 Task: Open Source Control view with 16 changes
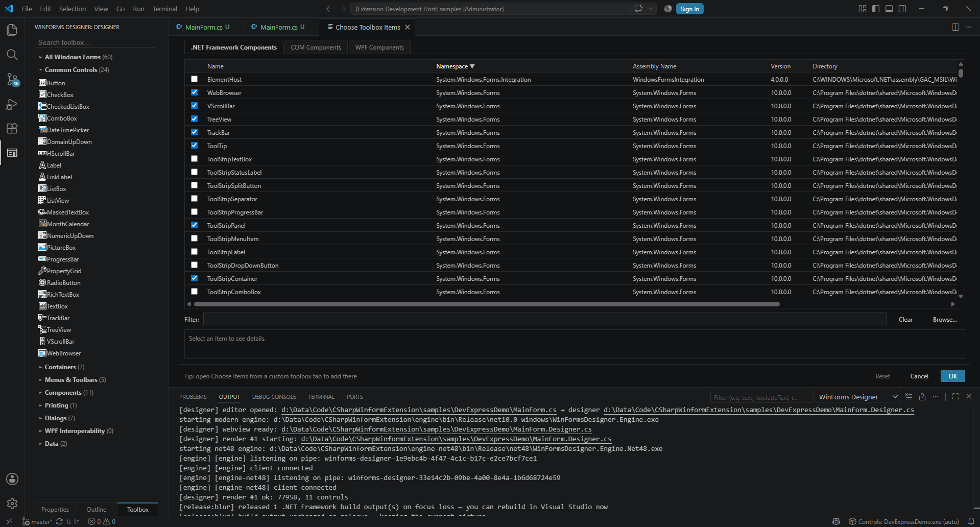coord(12,79)
